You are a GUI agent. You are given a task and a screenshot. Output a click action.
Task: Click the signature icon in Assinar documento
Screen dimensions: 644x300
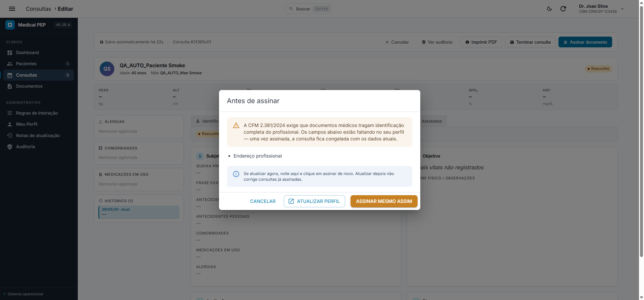point(566,42)
